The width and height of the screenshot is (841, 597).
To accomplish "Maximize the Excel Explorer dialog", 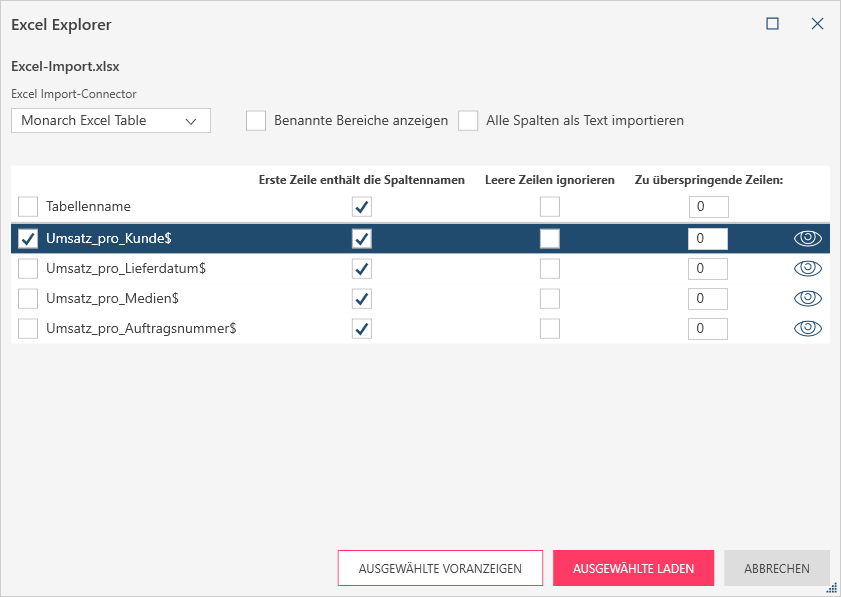I will [x=772, y=24].
